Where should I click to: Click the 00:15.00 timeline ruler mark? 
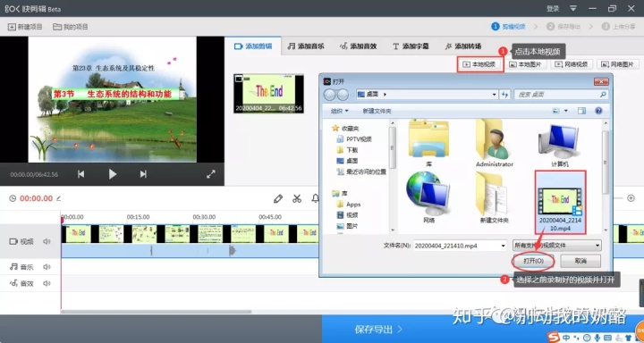[x=138, y=217]
